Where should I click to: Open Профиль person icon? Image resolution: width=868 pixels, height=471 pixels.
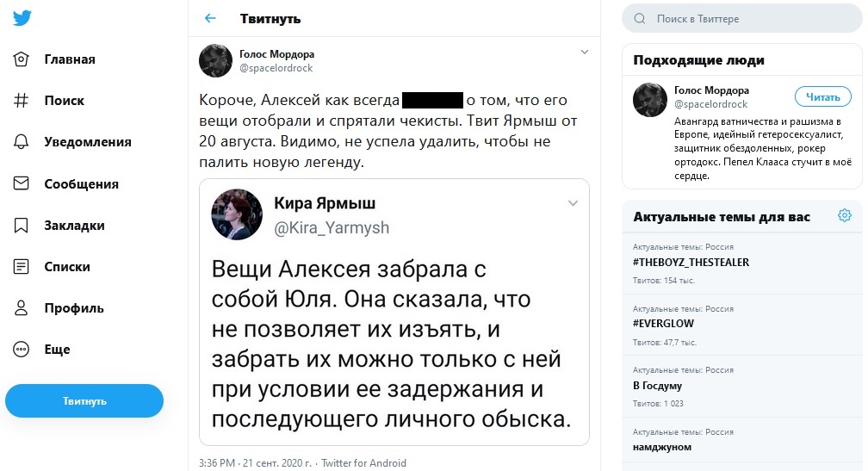(x=22, y=308)
